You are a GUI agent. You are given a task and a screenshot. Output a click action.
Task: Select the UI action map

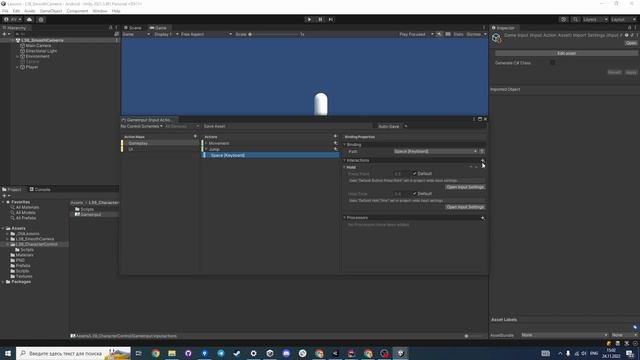click(160, 149)
